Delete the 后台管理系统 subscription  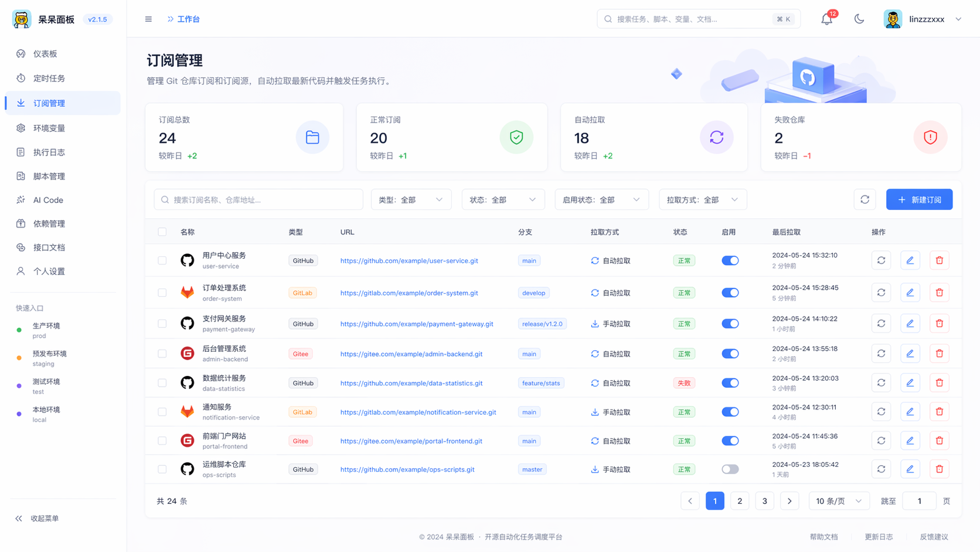click(940, 354)
